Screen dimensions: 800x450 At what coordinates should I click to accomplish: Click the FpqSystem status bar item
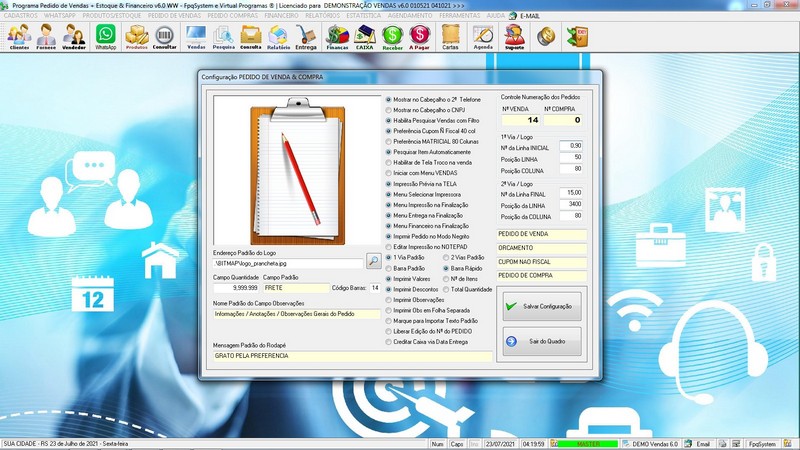point(763,444)
